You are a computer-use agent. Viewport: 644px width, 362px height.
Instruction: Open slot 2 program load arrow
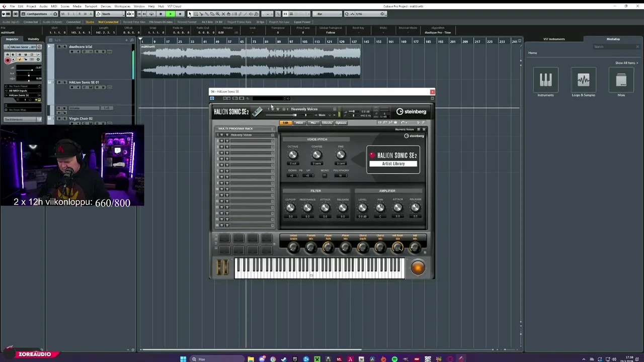click(x=273, y=141)
